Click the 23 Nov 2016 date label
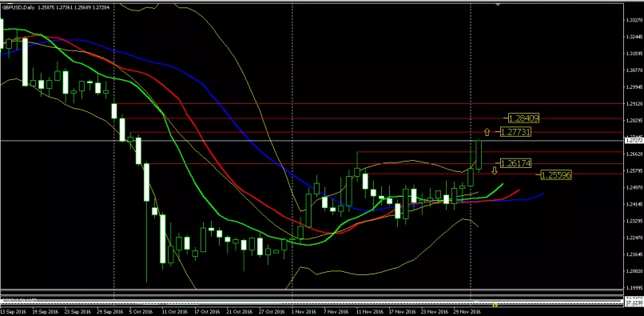Screen dimensions: 644x316 pos(435,312)
